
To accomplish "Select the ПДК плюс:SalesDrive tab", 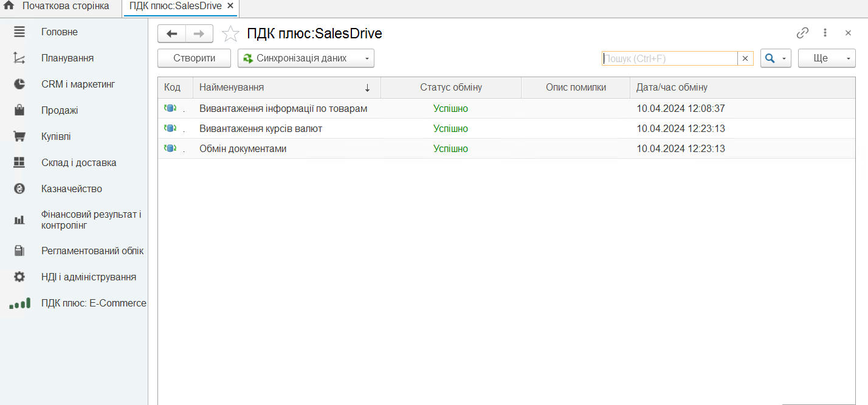I will (x=176, y=6).
